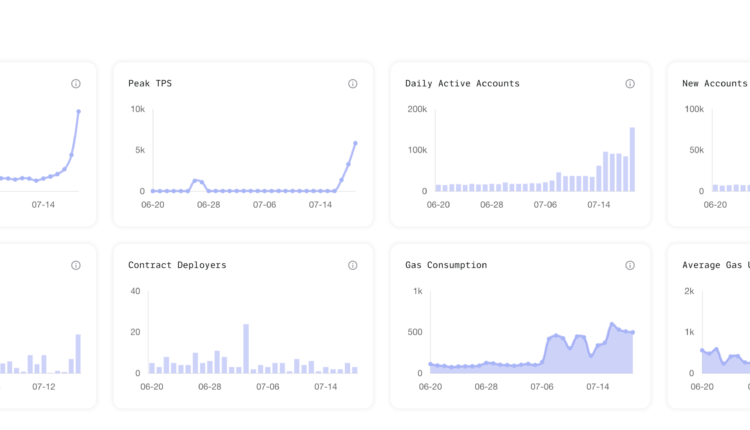750x430 pixels.
Task: Click the Contract Deployers title text
Action: [x=177, y=266]
